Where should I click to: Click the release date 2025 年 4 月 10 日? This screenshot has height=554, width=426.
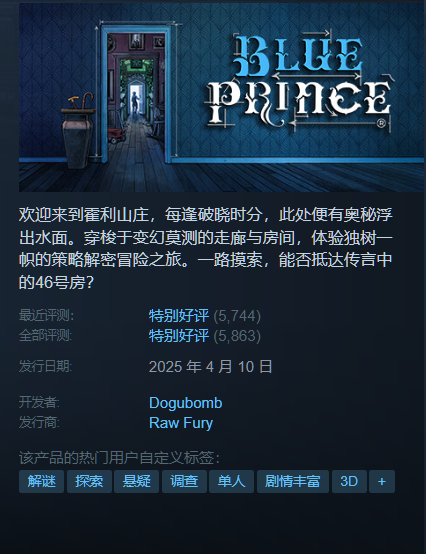click(211, 367)
